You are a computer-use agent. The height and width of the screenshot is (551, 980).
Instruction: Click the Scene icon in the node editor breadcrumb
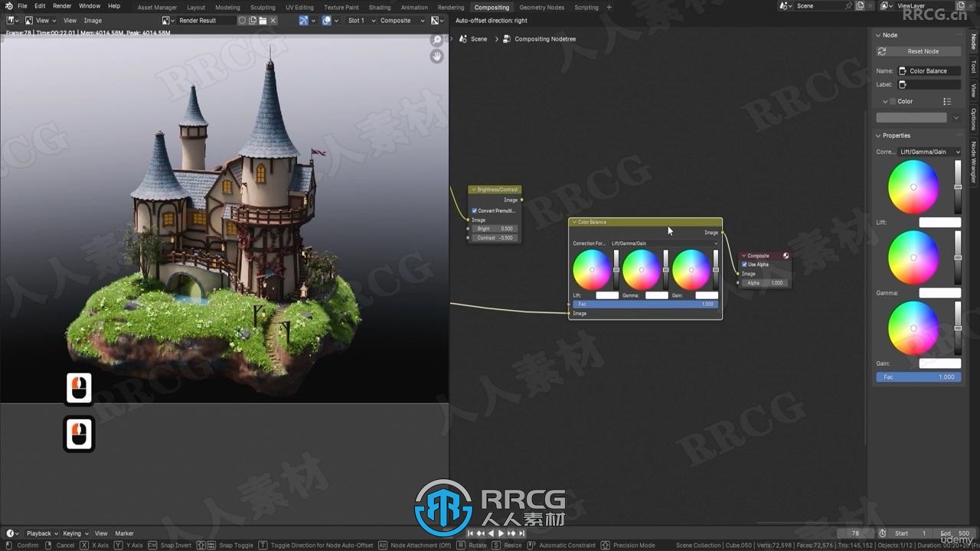click(463, 39)
